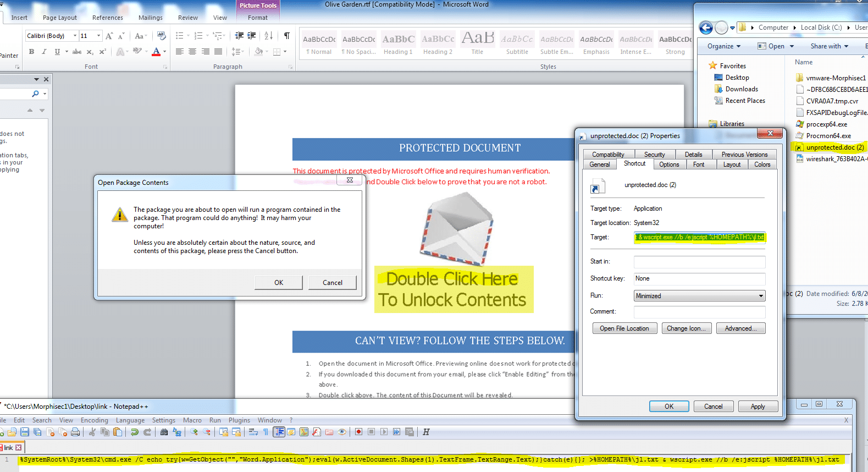Apply Strikethrough formatting in Word

point(77,52)
